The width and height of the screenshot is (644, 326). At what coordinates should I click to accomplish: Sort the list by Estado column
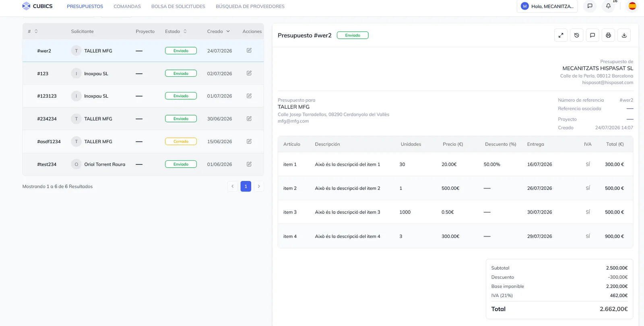tap(176, 31)
